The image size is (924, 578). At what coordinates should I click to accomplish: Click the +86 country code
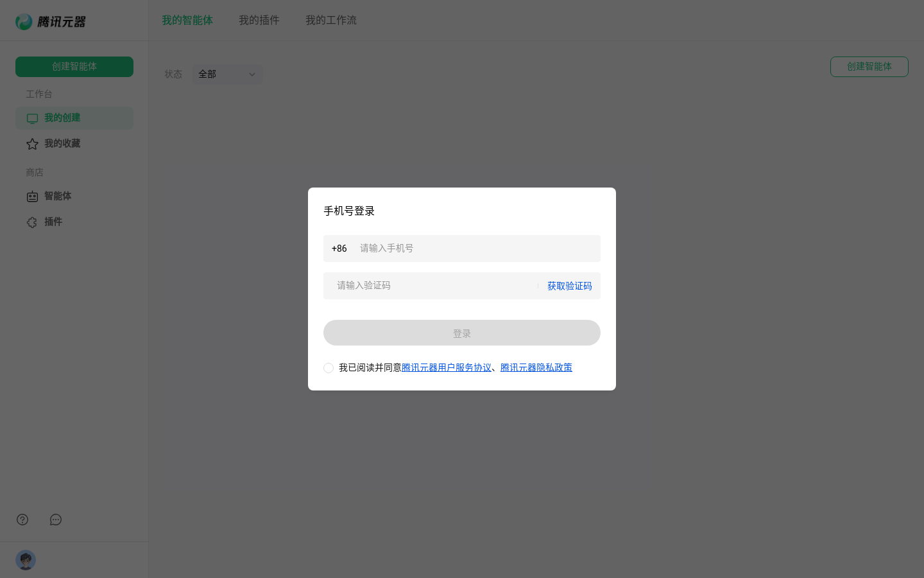coord(339,249)
